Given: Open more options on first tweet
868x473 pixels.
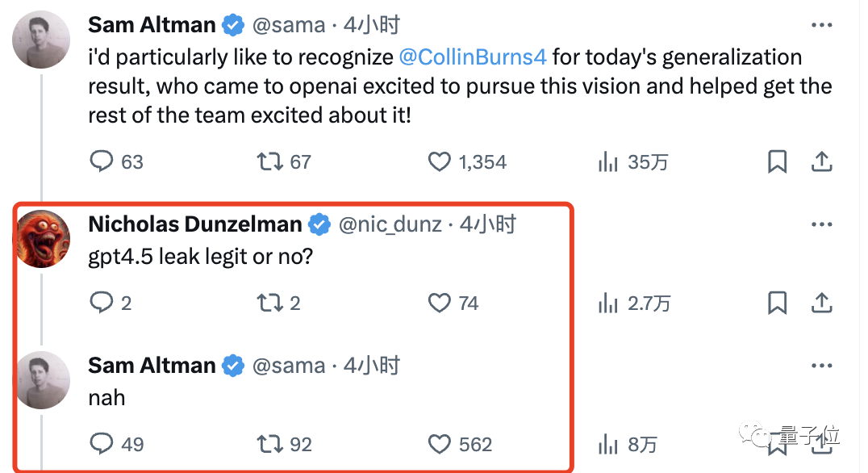Looking at the screenshot, I should [821, 27].
